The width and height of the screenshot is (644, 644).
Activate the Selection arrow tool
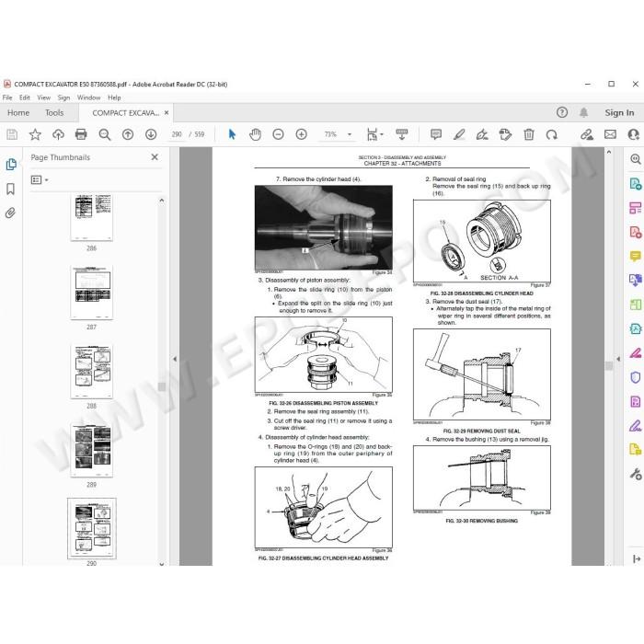(x=232, y=134)
